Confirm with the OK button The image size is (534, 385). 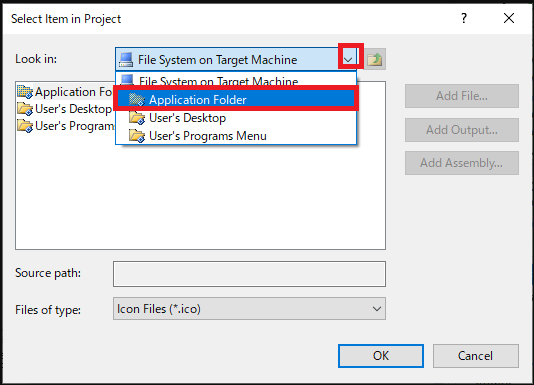point(381,356)
